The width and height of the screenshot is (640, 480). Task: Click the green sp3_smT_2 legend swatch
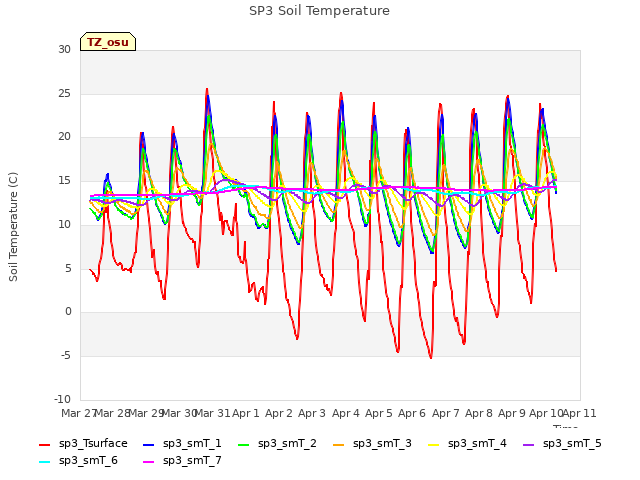click(244, 444)
